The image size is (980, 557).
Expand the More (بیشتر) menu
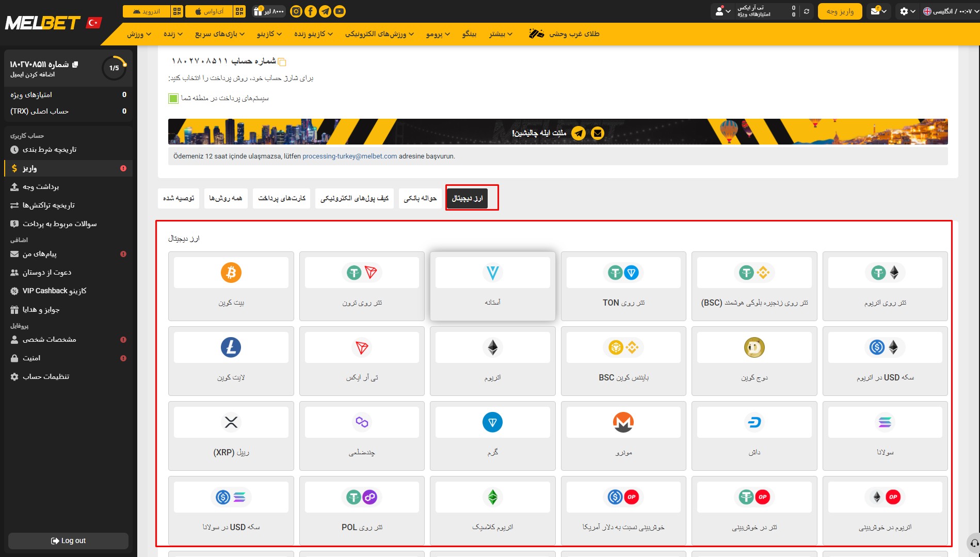coord(501,34)
